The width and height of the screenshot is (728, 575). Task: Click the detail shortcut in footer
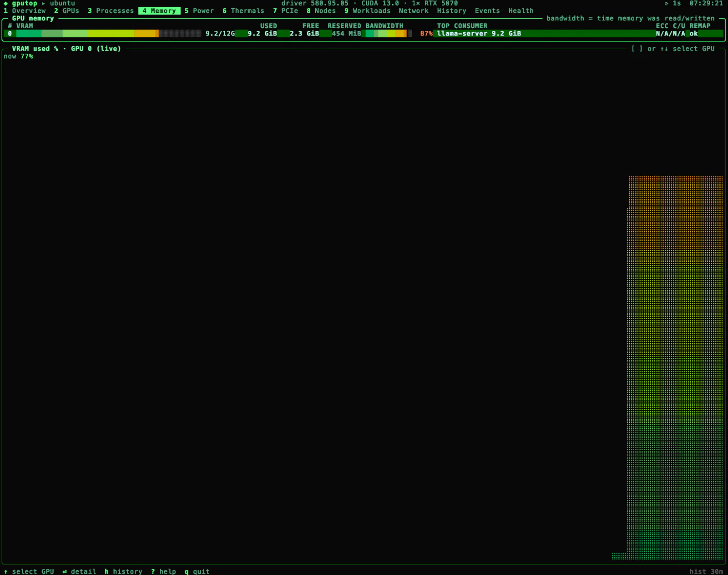click(79, 571)
